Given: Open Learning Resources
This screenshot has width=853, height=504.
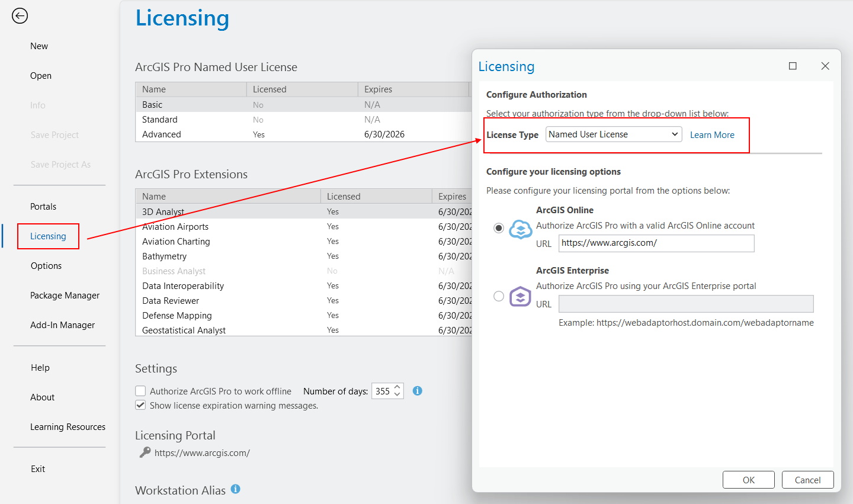Looking at the screenshot, I should tap(68, 427).
